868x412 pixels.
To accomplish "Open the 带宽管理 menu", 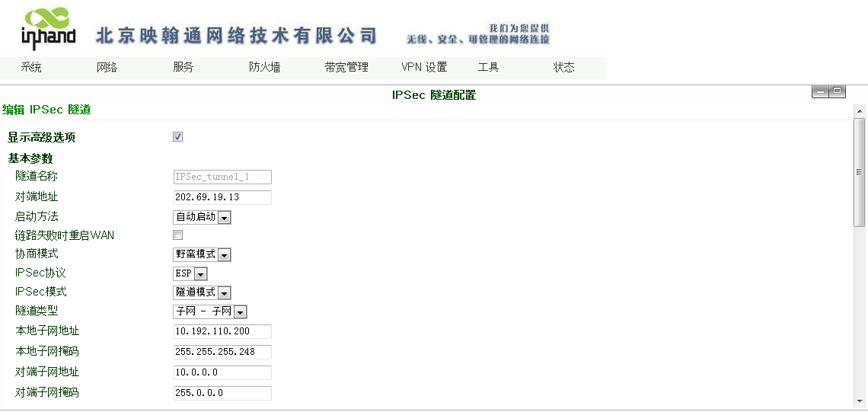I will [x=346, y=68].
